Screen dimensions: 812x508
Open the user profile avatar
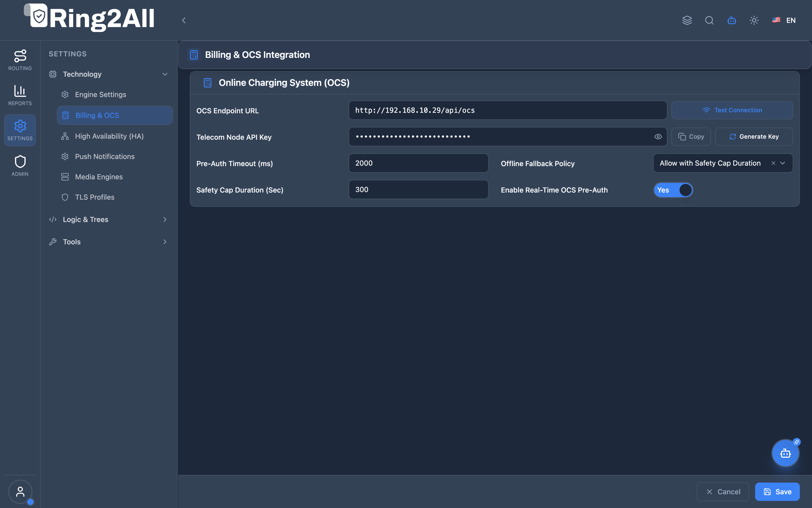20,491
